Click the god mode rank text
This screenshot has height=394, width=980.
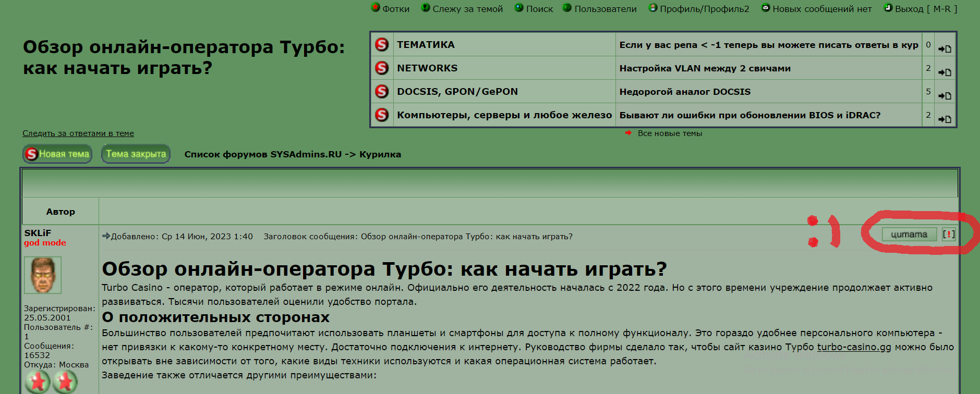(x=45, y=243)
